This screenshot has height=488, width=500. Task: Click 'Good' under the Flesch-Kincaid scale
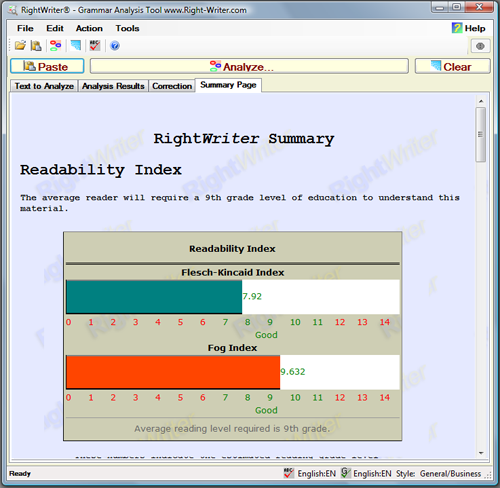(x=266, y=335)
